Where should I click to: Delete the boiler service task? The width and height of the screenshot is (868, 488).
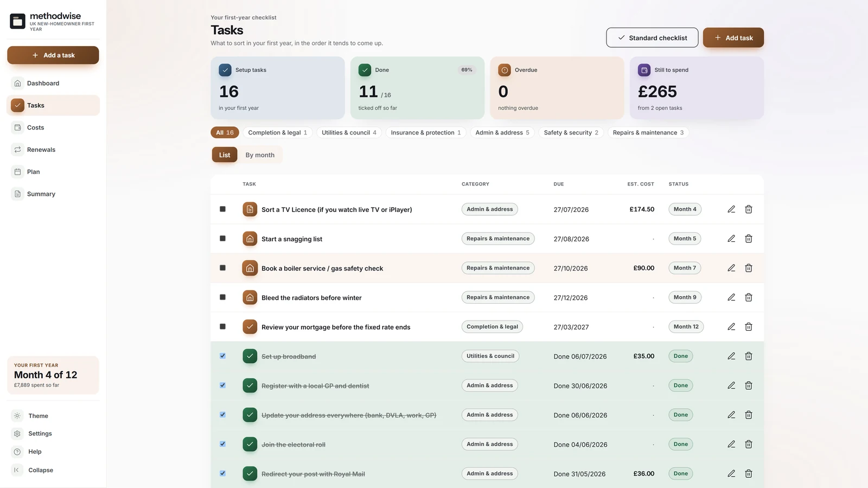click(749, 268)
